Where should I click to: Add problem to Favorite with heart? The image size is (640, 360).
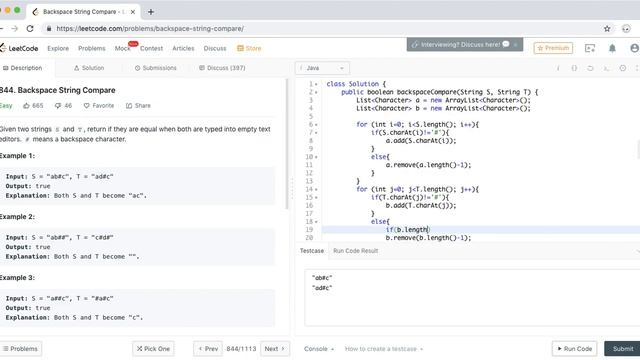click(x=99, y=106)
